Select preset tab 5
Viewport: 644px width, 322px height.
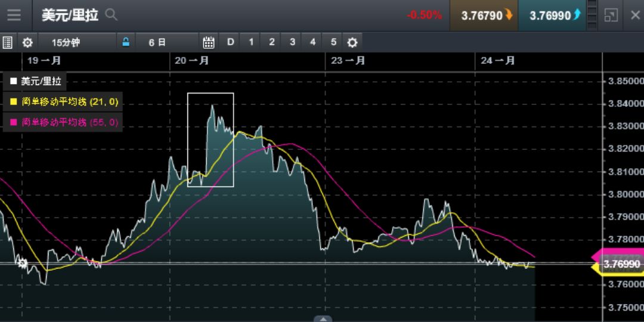333,42
